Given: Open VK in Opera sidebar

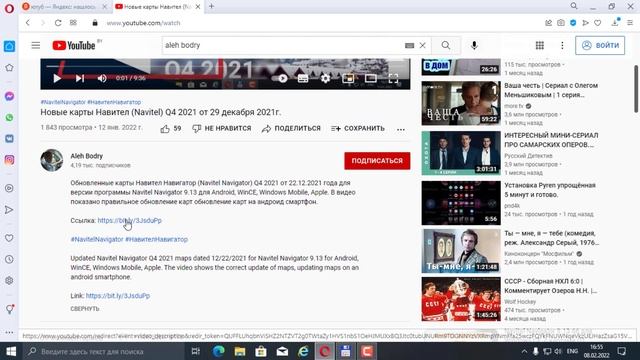Looking at the screenshot, I should coord(9,139).
